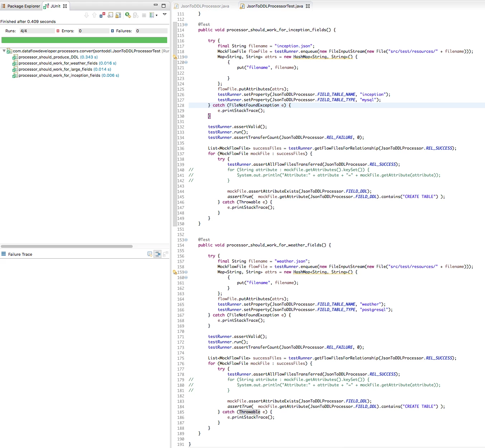The image size is (485, 448).
Task: Click the Runs field showing 4/4
Action: (x=37, y=31)
